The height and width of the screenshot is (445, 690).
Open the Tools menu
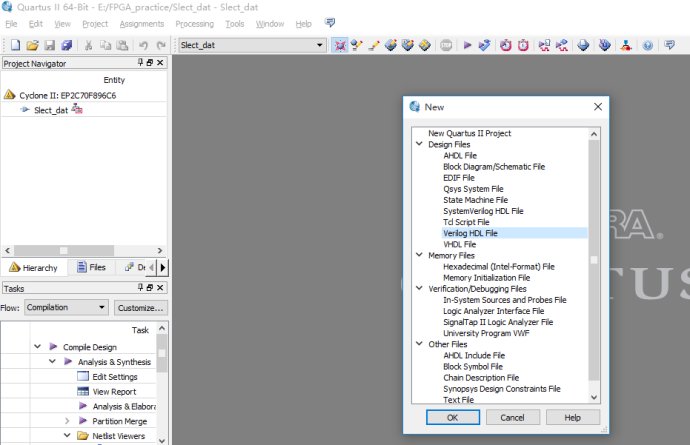[x=235, y=24]
